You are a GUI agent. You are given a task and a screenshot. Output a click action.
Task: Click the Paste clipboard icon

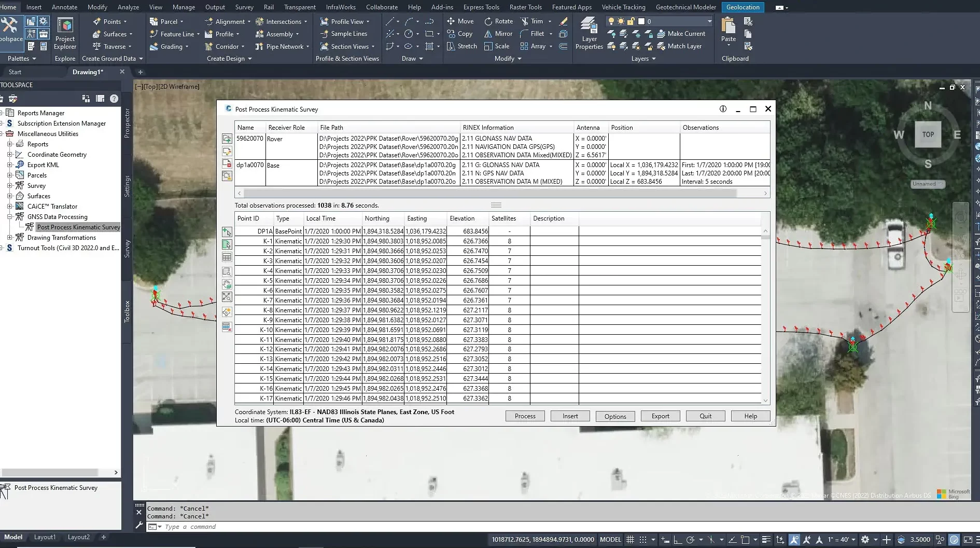coord(728,29)
